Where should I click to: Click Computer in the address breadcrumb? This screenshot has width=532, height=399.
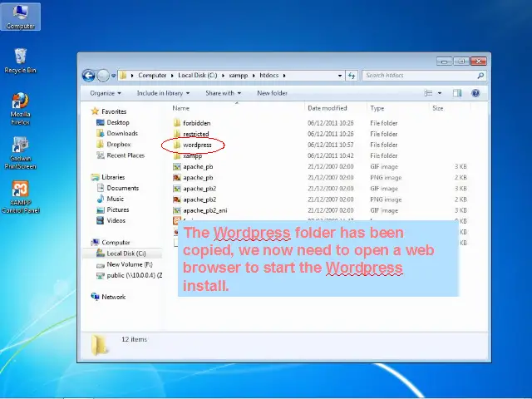(x=152, y=76)
